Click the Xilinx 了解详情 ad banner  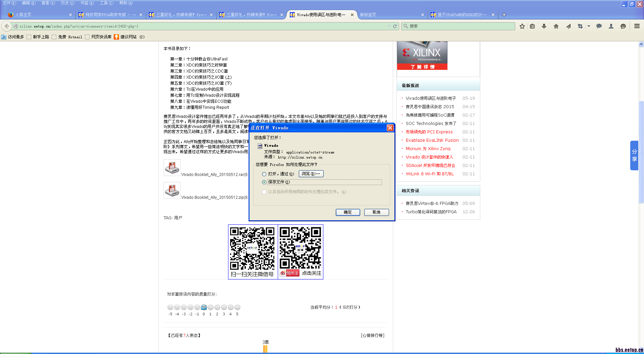pyautogui.click(x=422, y=56)
